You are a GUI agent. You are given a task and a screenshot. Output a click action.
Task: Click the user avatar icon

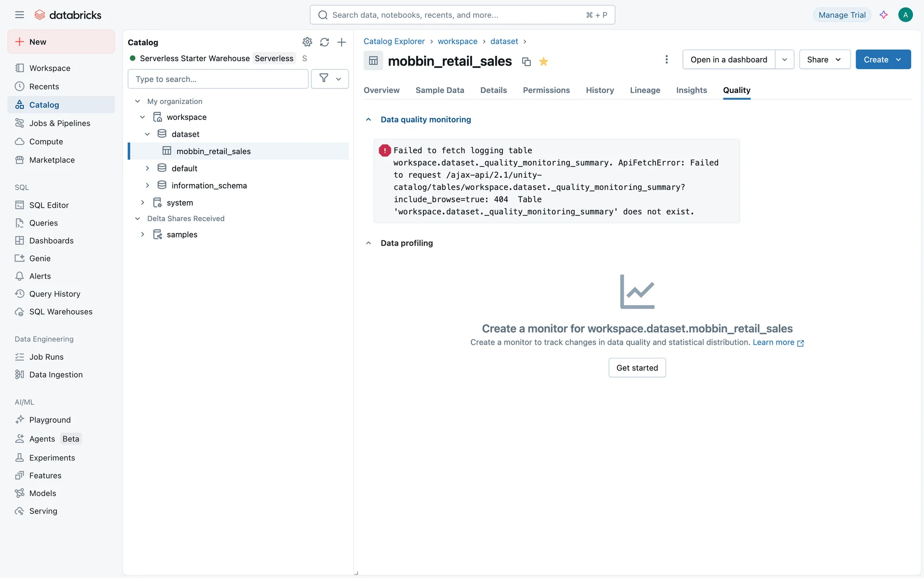pos(905,15)
